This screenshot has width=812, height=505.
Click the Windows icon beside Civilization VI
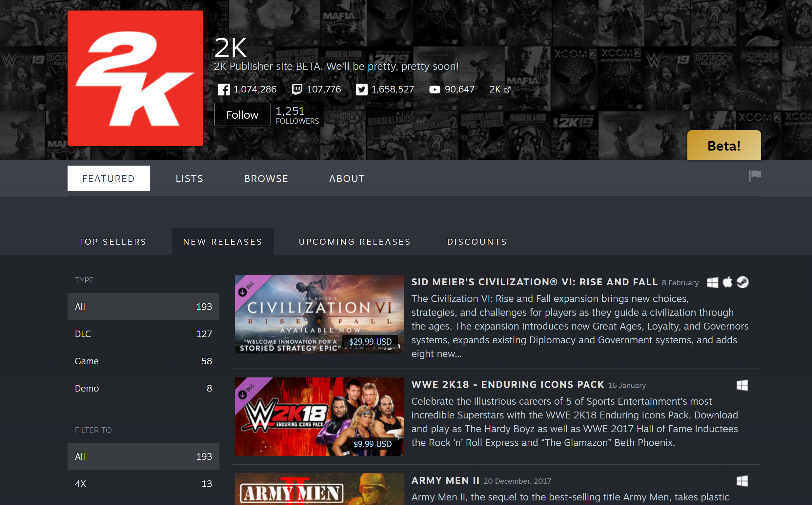712,283
